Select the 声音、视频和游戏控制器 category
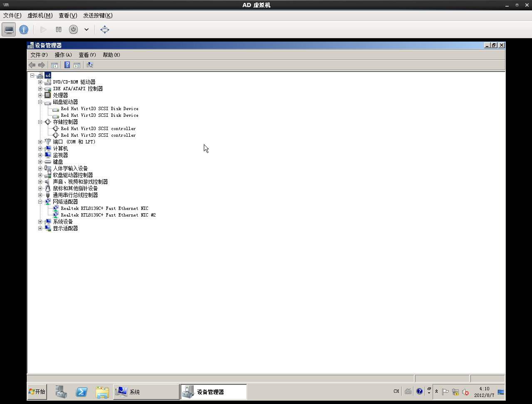The width and height of the screenshot is (532, 404). (x=80, y=182)
